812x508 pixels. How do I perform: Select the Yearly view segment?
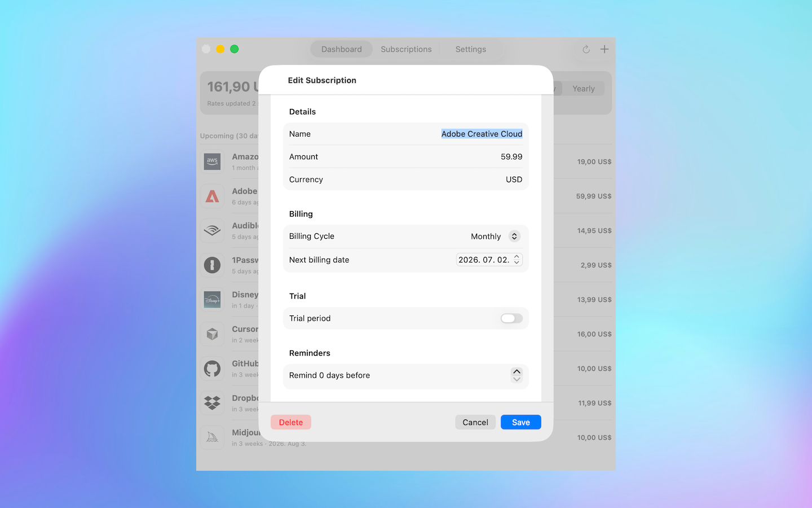[x=584, y=89]
